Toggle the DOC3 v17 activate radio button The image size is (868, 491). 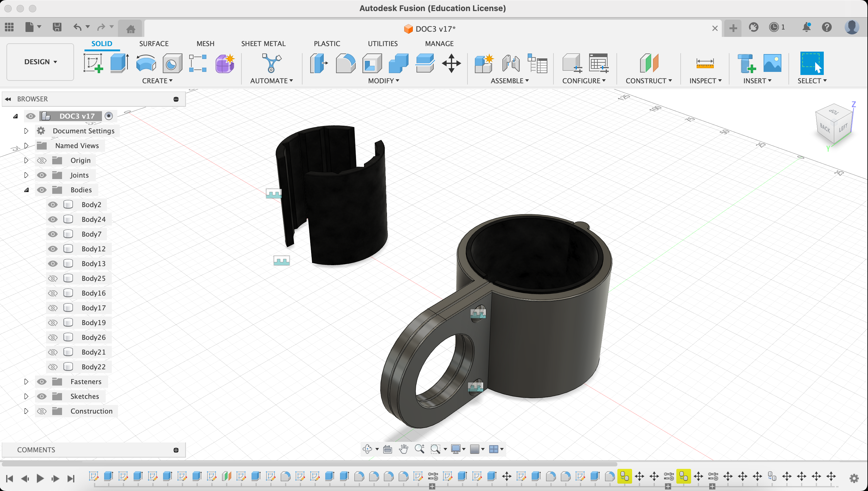click(108, 116)
